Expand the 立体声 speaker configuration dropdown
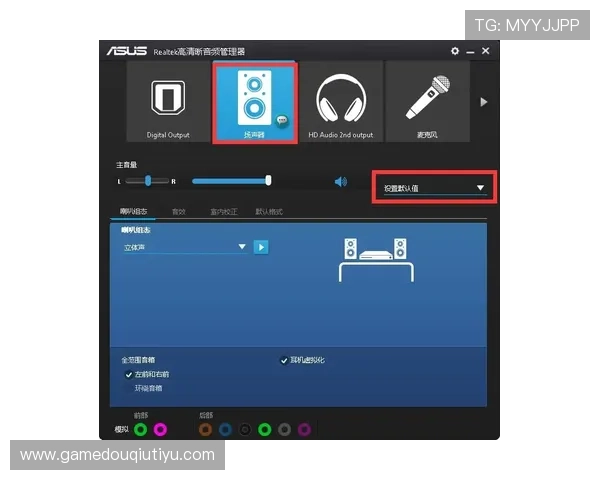The height and width of the screenshot is (480, 600). pyautogui.click(x=184, y=247)
